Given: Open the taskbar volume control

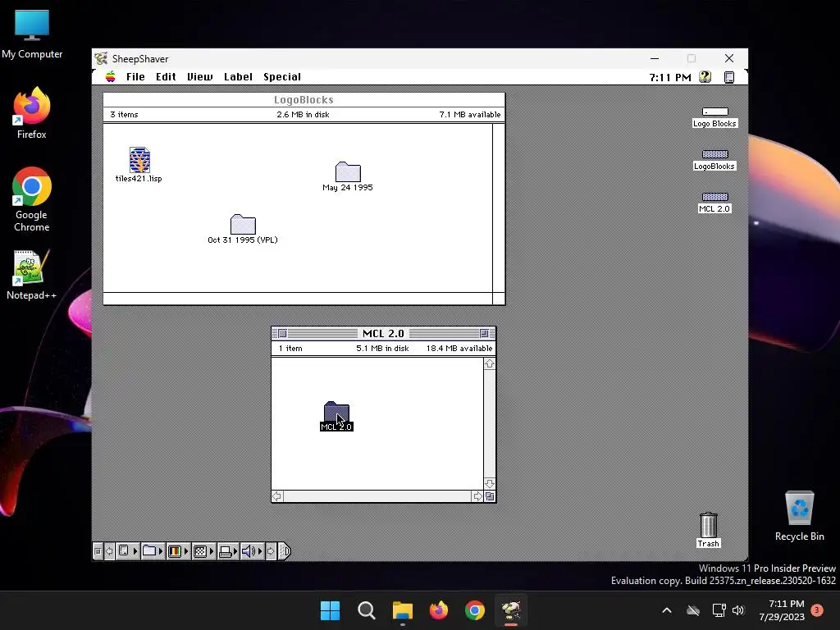Looking at the screenshot, I should pyautogui.click(x=738, y=610).
